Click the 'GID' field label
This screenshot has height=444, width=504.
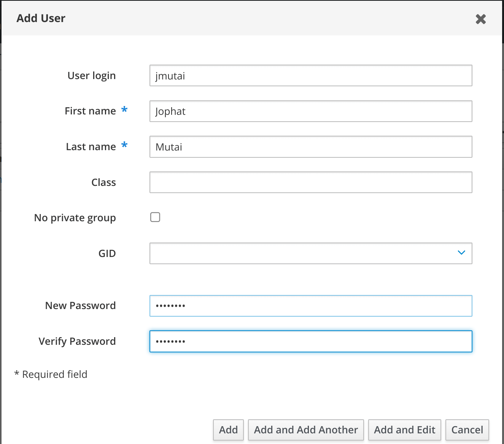click(x=107, y=254)
